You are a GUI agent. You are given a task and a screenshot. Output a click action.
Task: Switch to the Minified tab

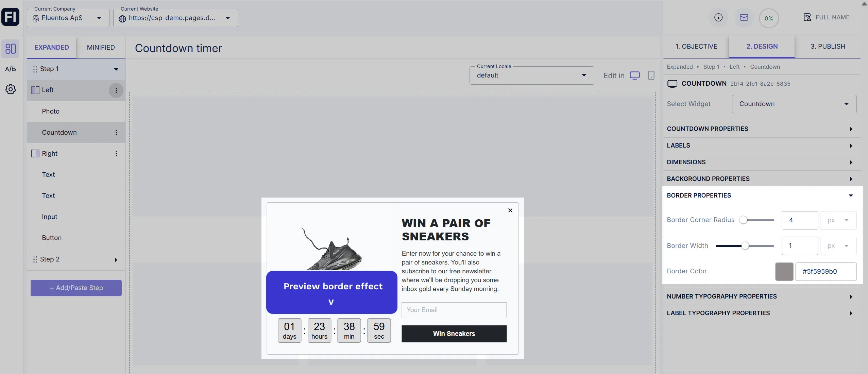pyautogui.click(x=101, y=47)
